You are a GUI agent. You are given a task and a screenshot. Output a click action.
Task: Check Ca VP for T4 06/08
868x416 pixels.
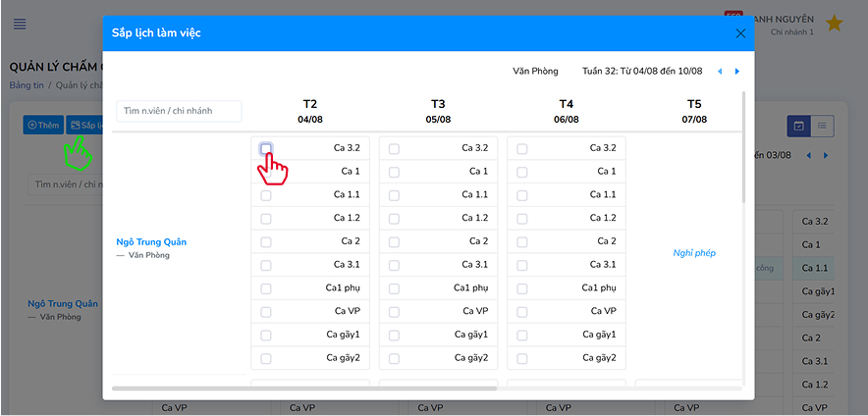click(522, 312)
